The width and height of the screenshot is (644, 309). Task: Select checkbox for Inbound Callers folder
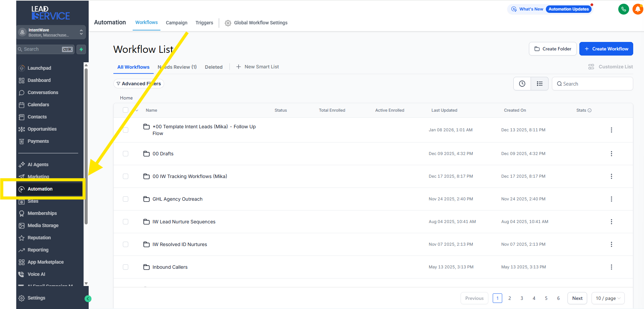(x=126, y=267)
